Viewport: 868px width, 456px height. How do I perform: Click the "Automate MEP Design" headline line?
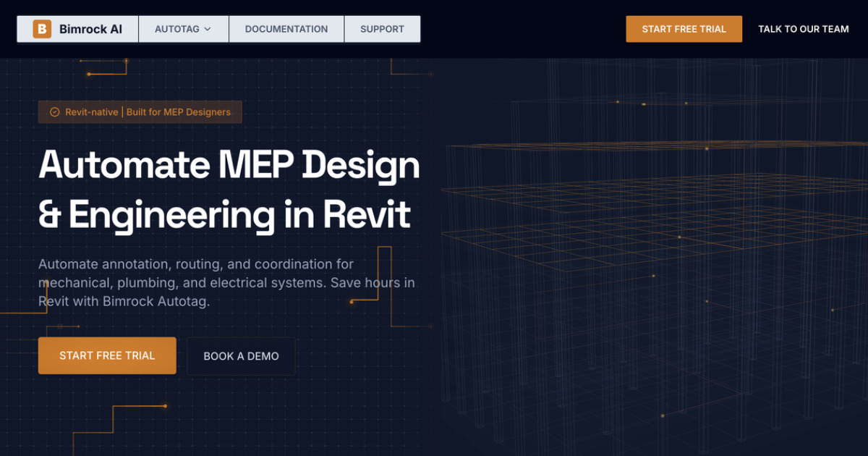click(x=229, y=166)
